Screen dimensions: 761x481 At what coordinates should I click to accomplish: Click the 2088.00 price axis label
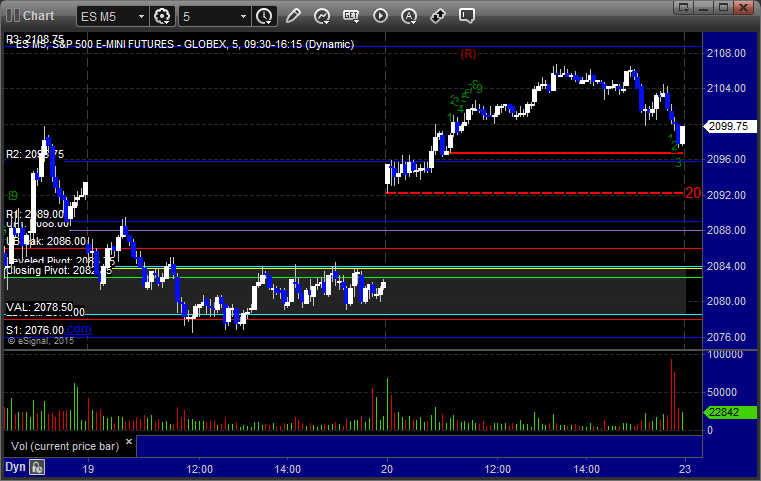[x=726, y=230]
